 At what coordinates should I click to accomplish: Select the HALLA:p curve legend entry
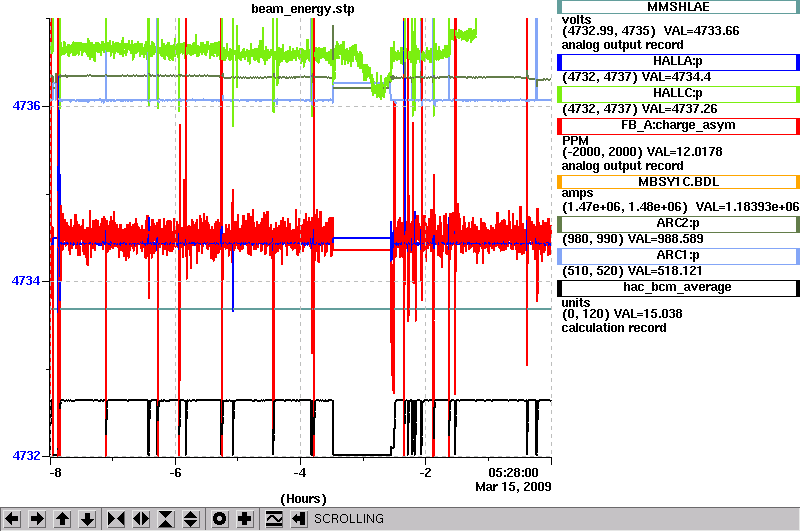678,62
